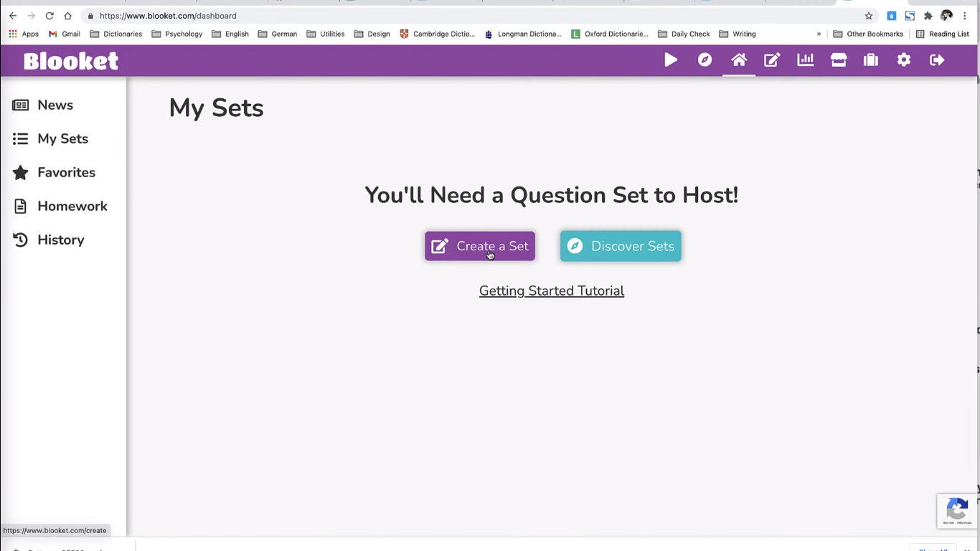This screenshot has width=980, height=551.
Task: Open the Stats bar chart icon
Action: coord(806,60)
